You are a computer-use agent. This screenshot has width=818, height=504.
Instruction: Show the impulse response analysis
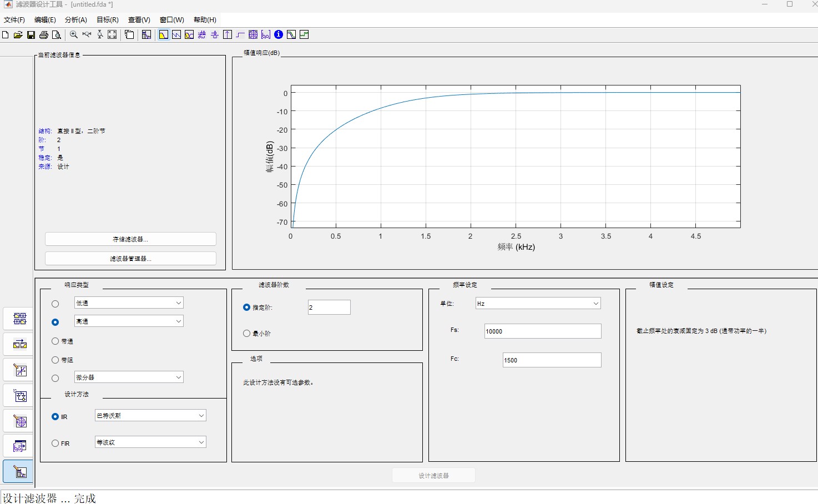click(228, 35)
